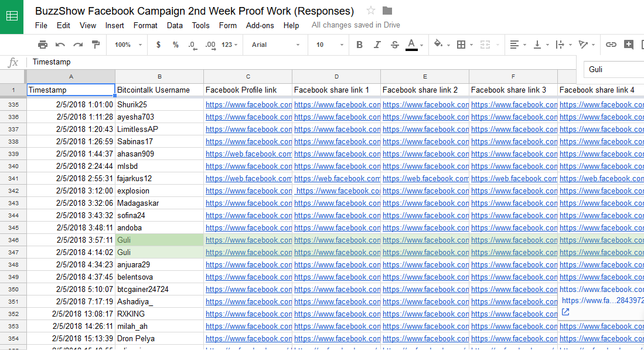Select cell with username LimitlessAP
The height and width of the screenshot is (350, 644).
159,130
